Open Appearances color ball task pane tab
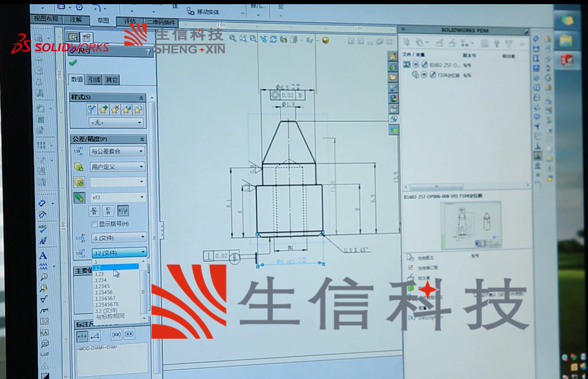This screenshot has height=379, width=588. (393, 98)
